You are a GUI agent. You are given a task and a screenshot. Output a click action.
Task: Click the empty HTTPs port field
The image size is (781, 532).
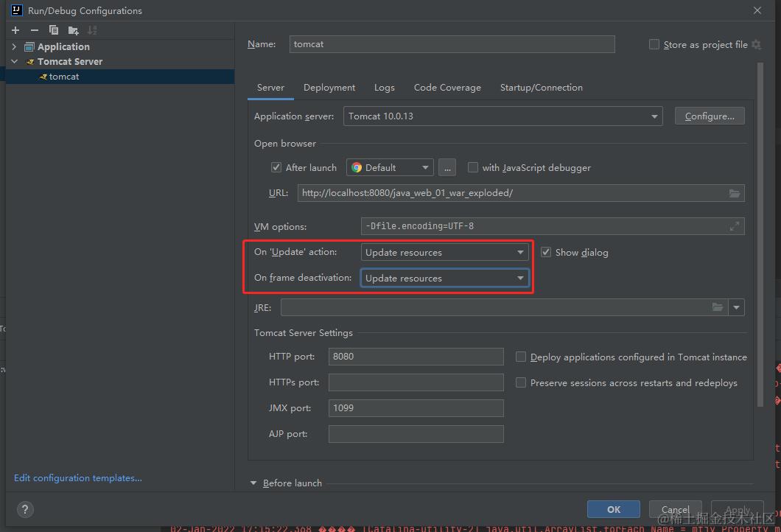(x=416, y=382)
